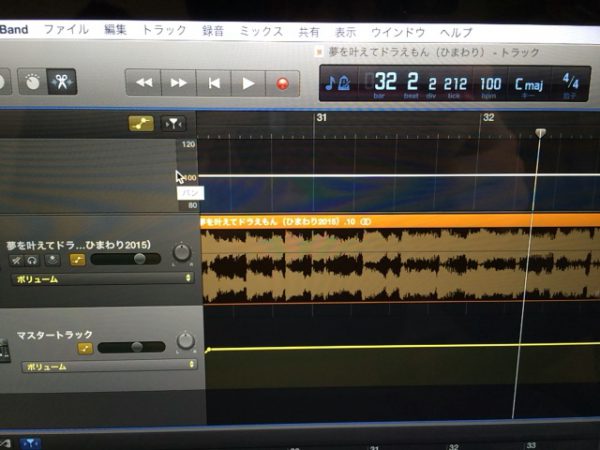Solo the audio track with the headphones button
This screenshot has height=450, width=600.
[33, 260]
